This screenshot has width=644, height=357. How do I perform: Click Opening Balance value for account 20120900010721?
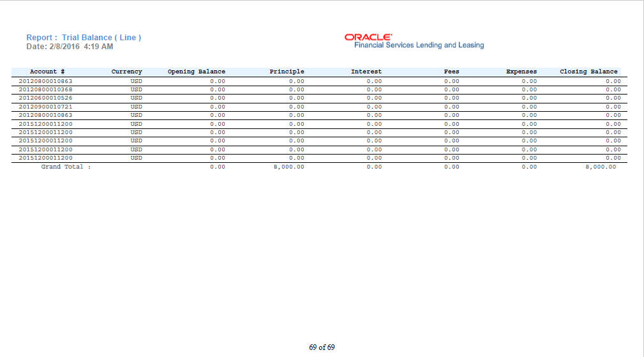click(218, 107)
